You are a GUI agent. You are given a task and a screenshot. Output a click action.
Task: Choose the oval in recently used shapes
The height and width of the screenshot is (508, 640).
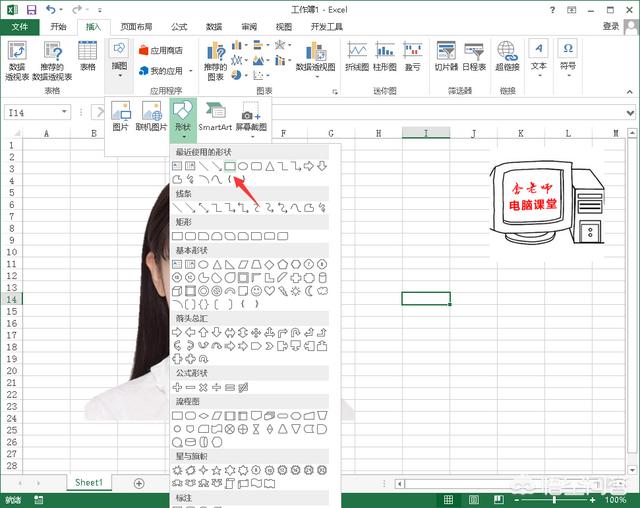(243, 166)
